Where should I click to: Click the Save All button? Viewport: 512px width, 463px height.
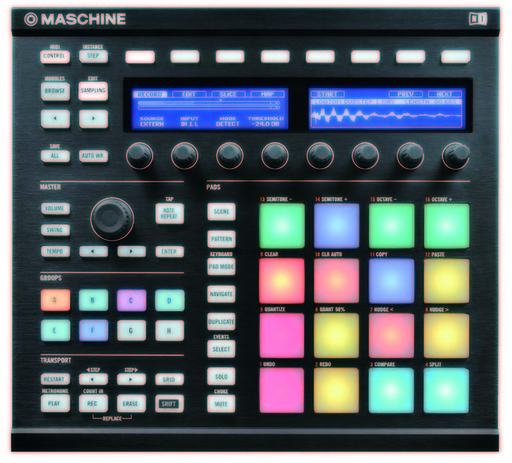pyautogui.click(x=55, y=156)
